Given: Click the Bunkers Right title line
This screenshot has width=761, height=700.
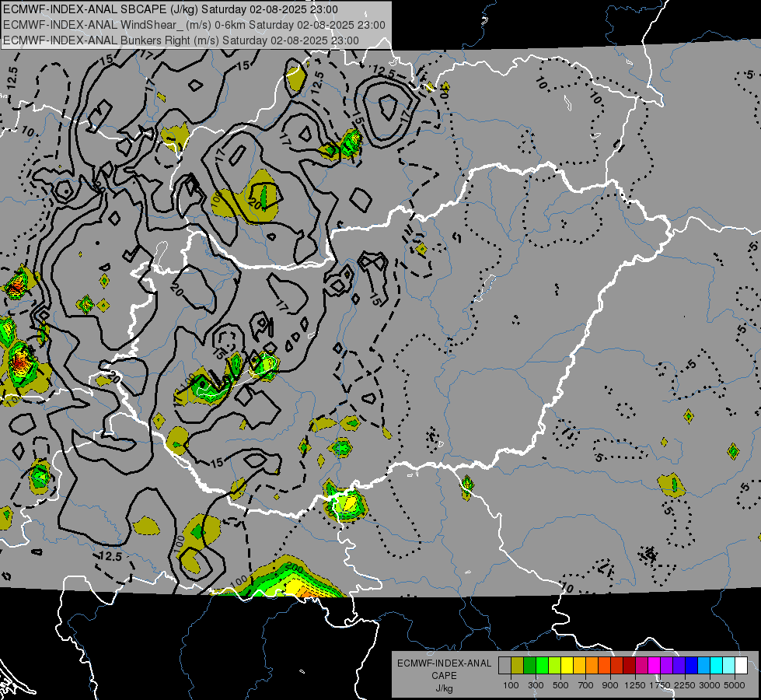Looking at the screenshot, I should (181, 40).
